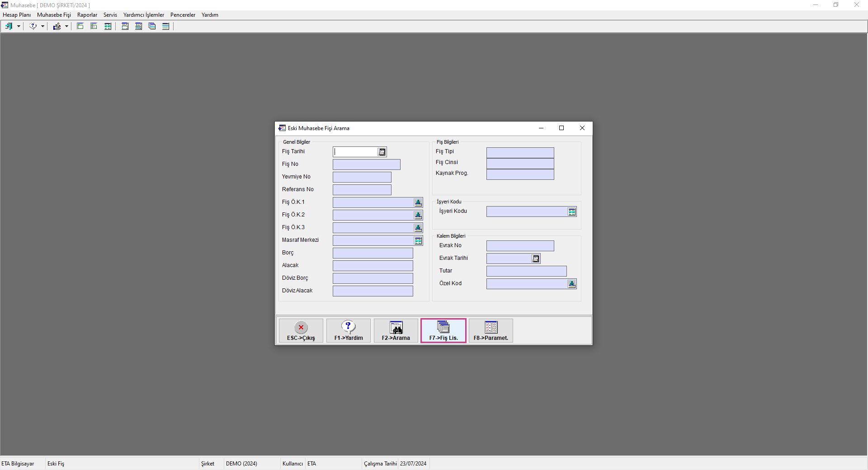
Task: Click the exit door icon in toolbar
Action: [x=9, y=26]
